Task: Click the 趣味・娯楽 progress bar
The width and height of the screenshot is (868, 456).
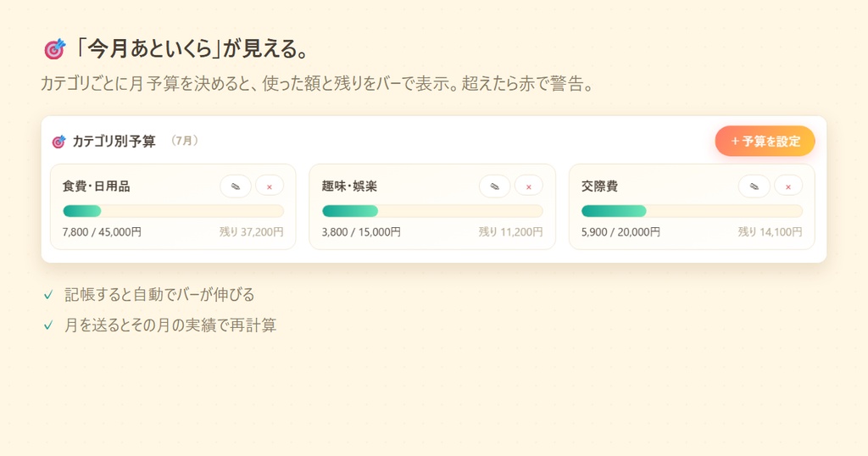Action: [432, 211]
